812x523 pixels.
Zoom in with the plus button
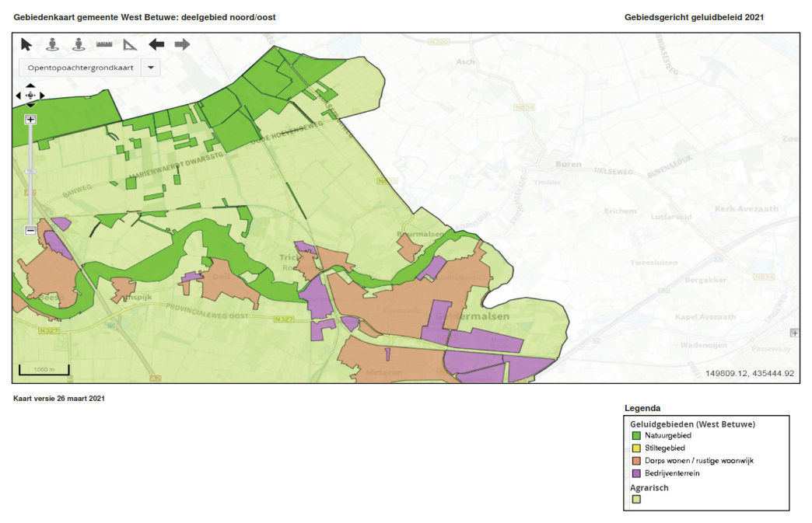[30, 120]
